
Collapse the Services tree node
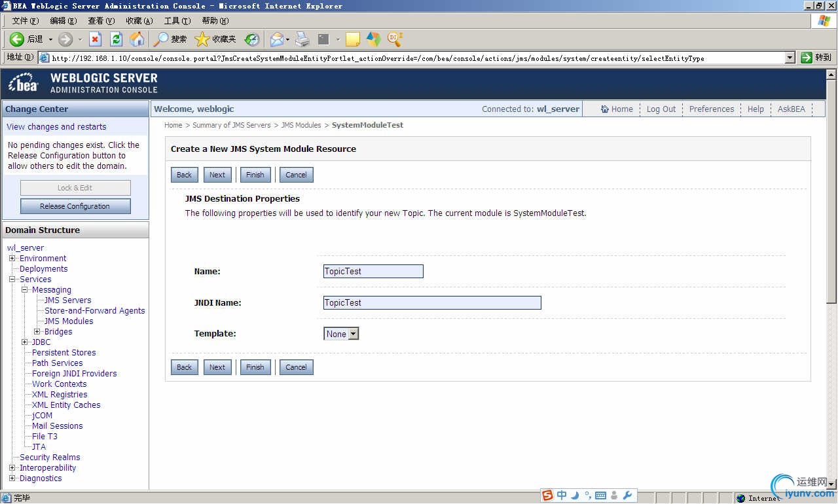pos(12,279)
